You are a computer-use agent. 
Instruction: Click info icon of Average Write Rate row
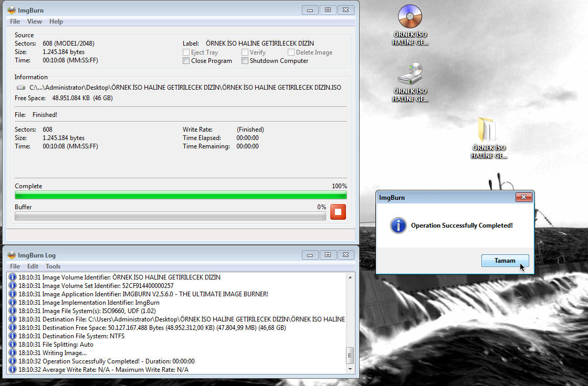point(13,370)
